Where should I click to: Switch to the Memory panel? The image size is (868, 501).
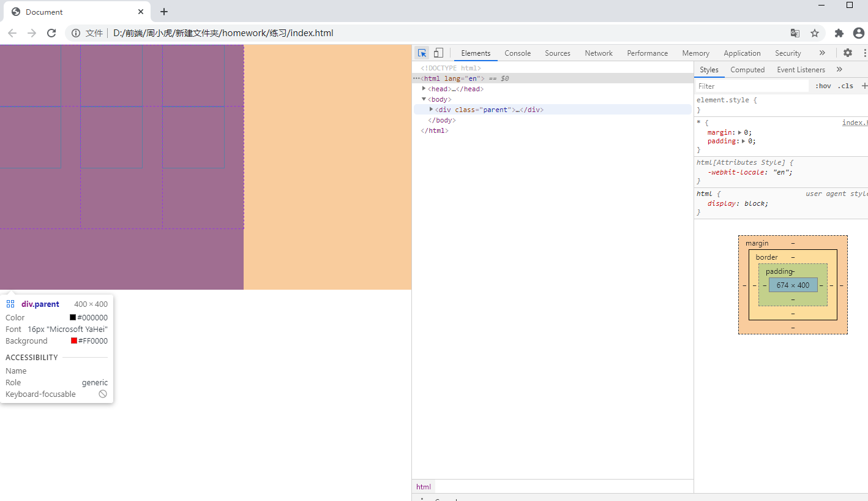tap(696, 53)
